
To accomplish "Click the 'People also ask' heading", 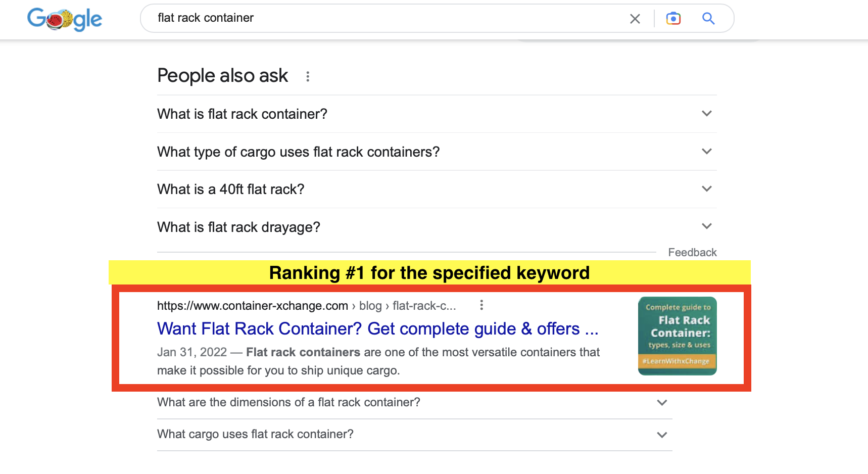I will coord(222,76).
